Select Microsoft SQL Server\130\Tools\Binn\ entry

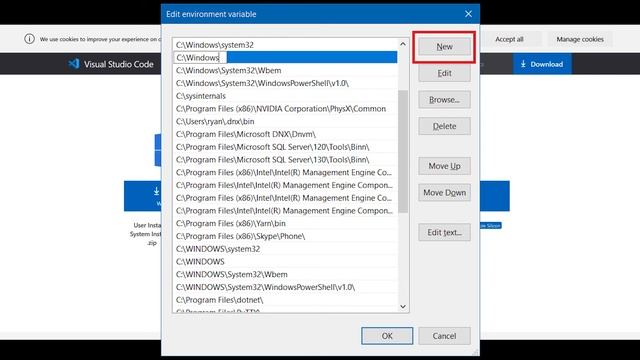pyautogui.click(x=285, y=160)
